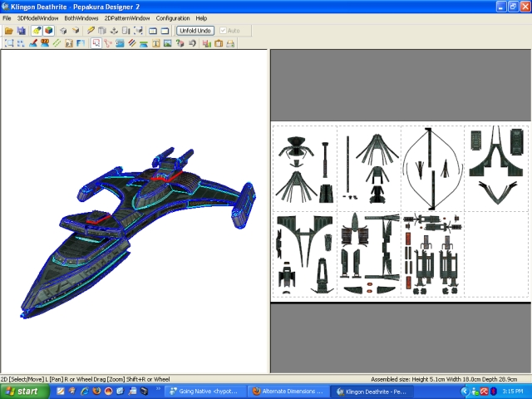Click the orange edge-numbers icon
The height and width of the screenshot is (399, 532).
point(45,43)
